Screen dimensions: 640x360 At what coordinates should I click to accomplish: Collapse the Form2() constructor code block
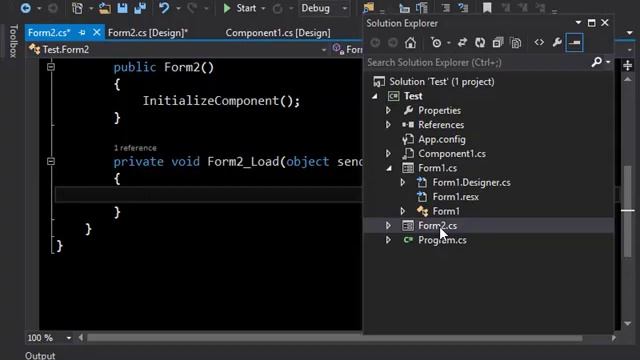[51, 67]
